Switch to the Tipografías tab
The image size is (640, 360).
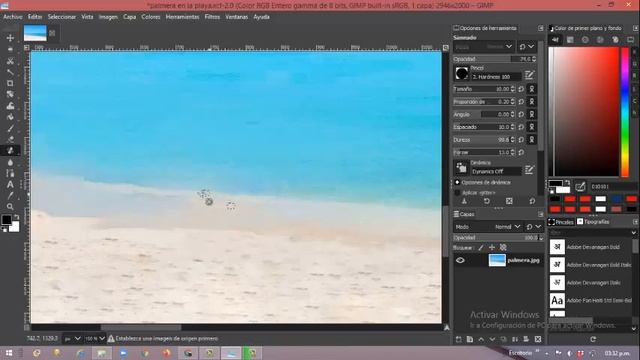[593, 222]
